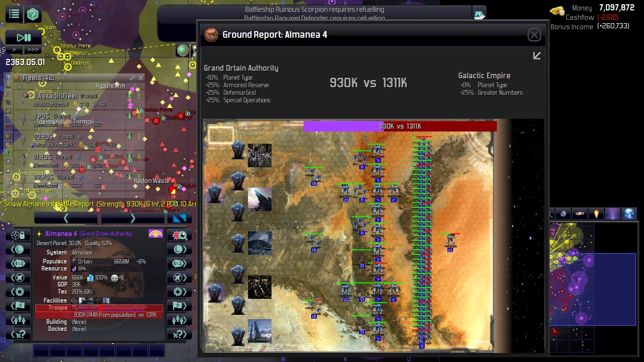This screenshot has width=644, height=362.
Task: Close the Ground Report window
Action: tap(534, 34)
